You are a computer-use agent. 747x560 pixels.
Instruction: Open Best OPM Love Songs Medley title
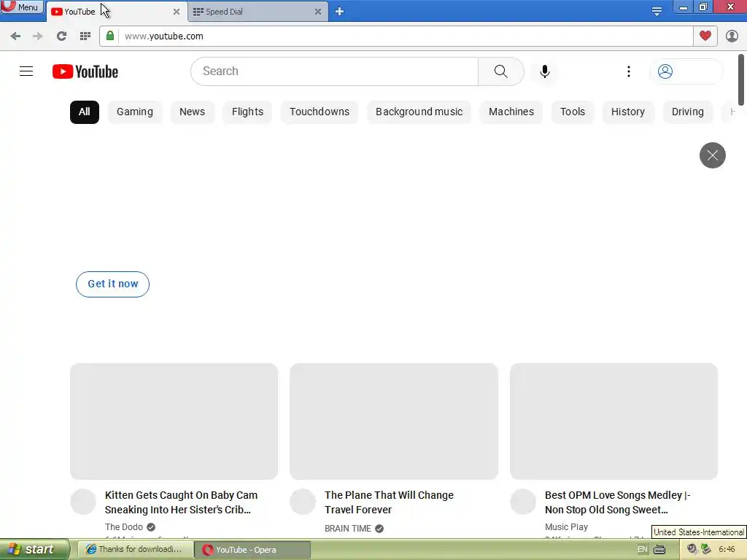point(617,502)
